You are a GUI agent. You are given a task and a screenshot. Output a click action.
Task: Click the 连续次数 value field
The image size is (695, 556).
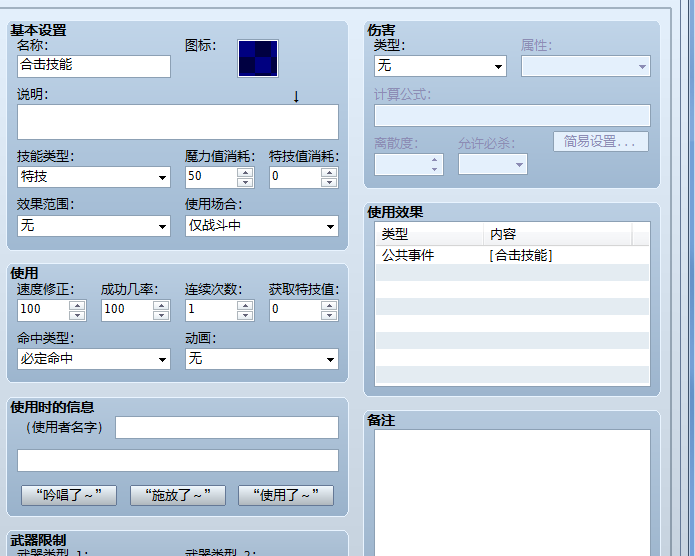point(211,310)
